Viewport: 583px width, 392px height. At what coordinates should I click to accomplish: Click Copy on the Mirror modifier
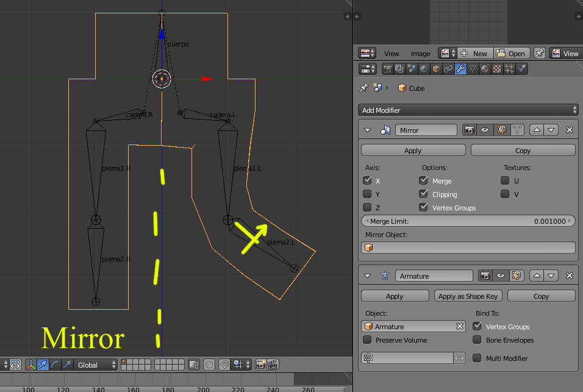coord(523,151)
